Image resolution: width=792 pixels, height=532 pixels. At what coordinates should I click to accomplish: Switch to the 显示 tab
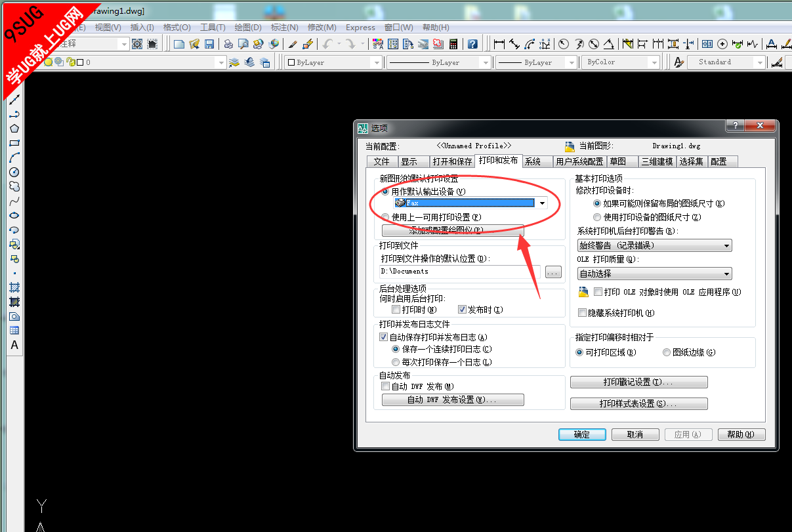pyautogui.click(x=409, y=161)
